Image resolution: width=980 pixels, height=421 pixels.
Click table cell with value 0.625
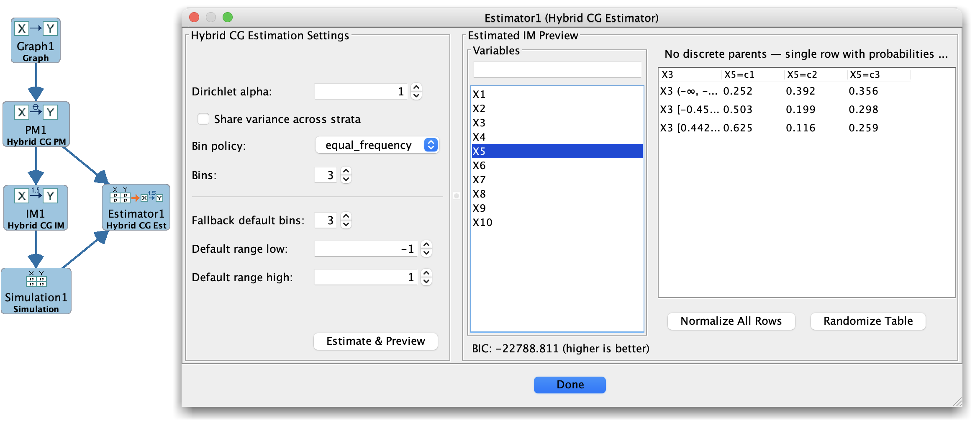[x=753, y=128]
